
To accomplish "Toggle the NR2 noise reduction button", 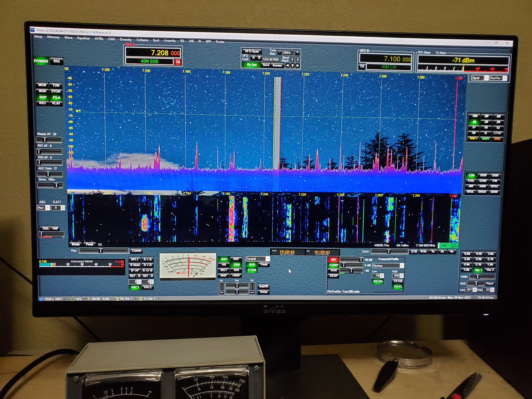I will (x=224, y=259).
